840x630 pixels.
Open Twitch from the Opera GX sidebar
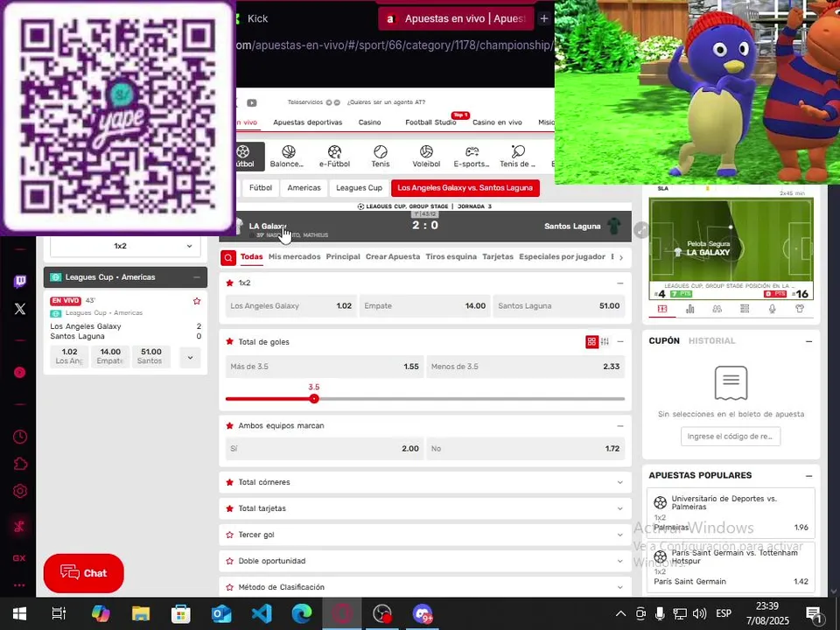coord(20,281)
